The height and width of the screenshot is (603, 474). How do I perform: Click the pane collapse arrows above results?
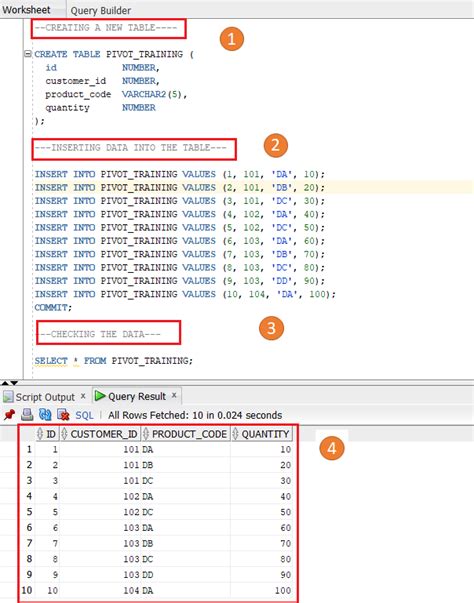point(10,382)
